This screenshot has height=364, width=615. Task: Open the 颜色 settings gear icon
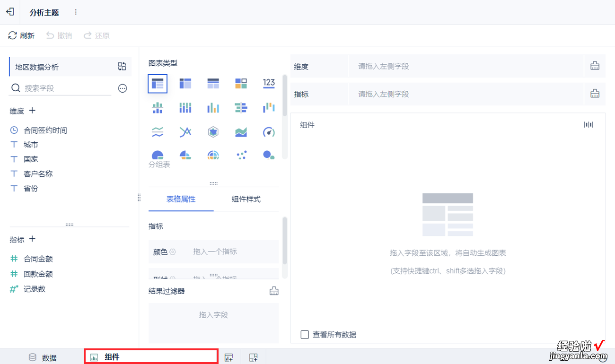[x=173, y=252]
